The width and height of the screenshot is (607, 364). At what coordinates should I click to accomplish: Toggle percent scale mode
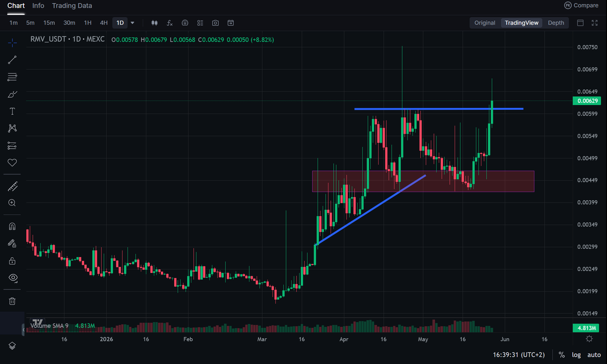click(x=562, y=355)
